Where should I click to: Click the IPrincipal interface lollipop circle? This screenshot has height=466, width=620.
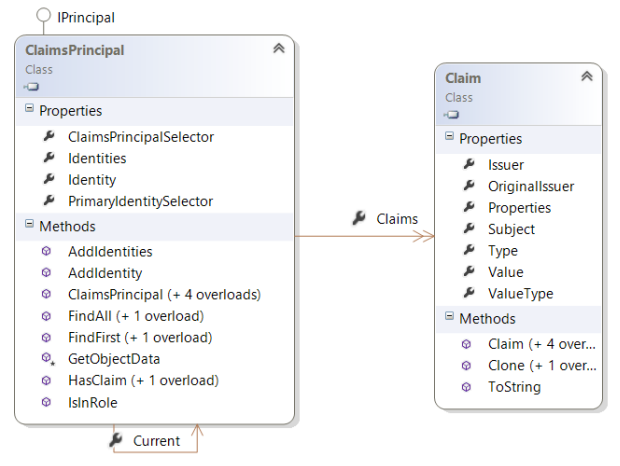click(42, 16)
